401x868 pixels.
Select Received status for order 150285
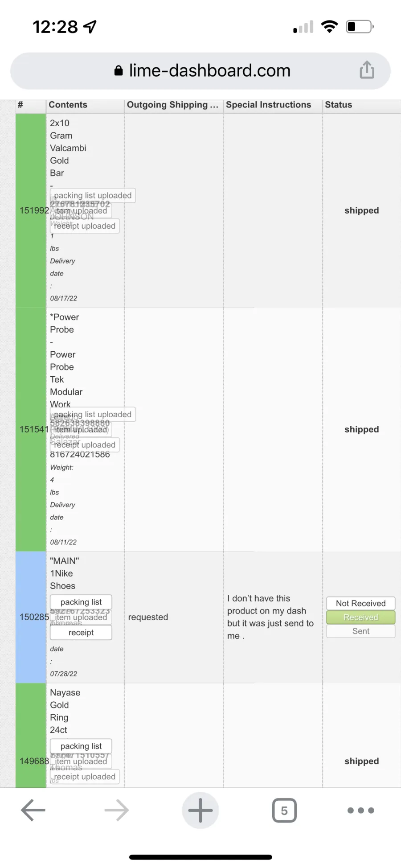361,617
